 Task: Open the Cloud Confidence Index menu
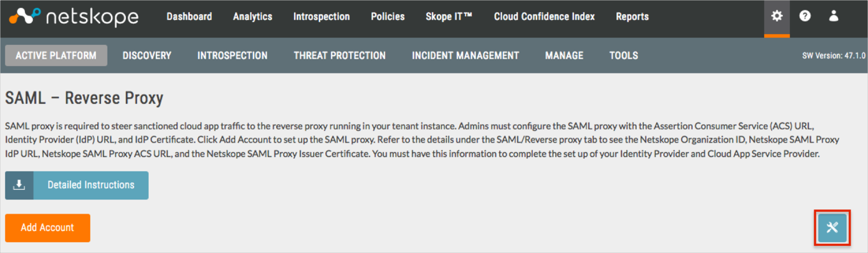click(x=544, y=17)
